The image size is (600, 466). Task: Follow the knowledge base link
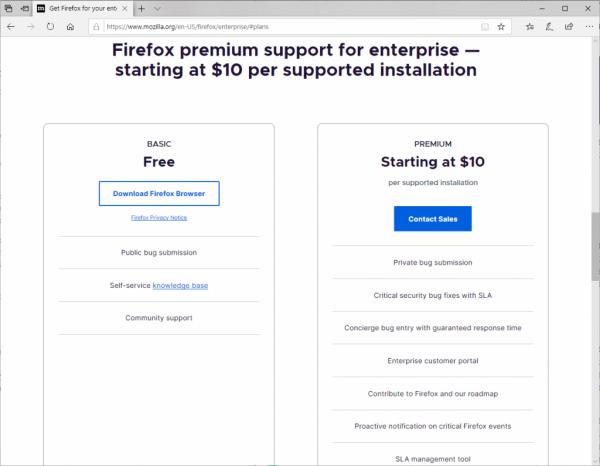click(x=180, y=286)
